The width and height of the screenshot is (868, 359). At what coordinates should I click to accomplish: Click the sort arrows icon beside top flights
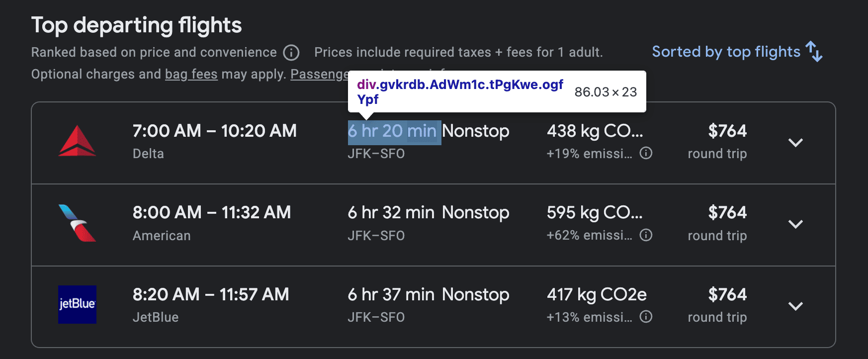pos(813,51)
